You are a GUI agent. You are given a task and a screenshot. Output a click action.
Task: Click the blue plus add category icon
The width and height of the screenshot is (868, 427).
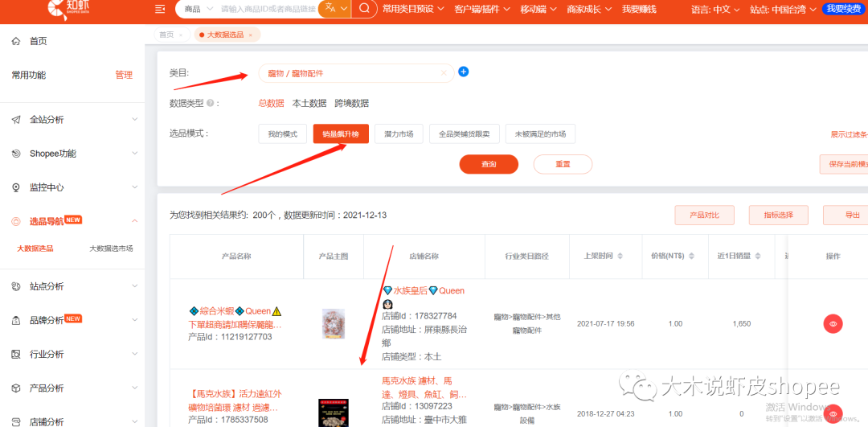pos(464,72)
